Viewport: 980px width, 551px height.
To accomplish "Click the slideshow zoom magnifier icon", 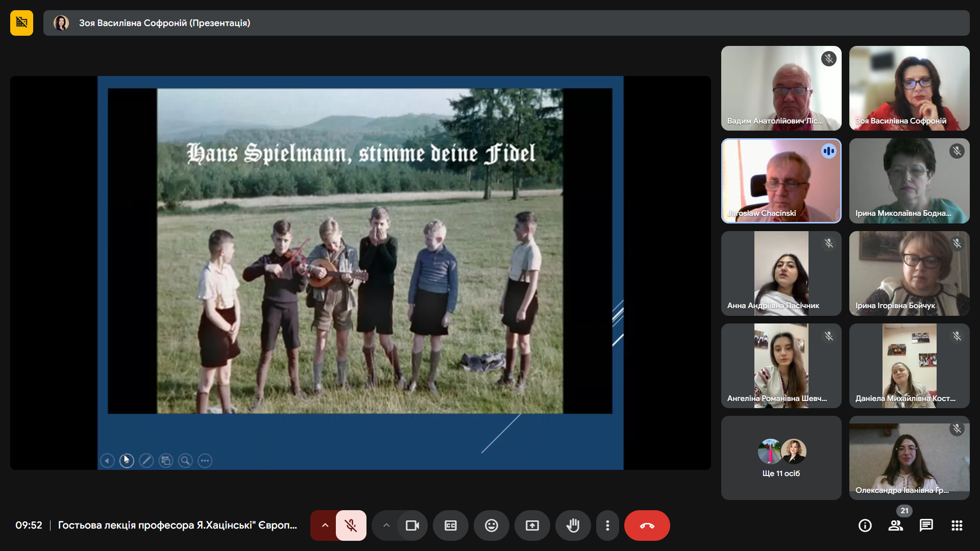I will [185, 461].
